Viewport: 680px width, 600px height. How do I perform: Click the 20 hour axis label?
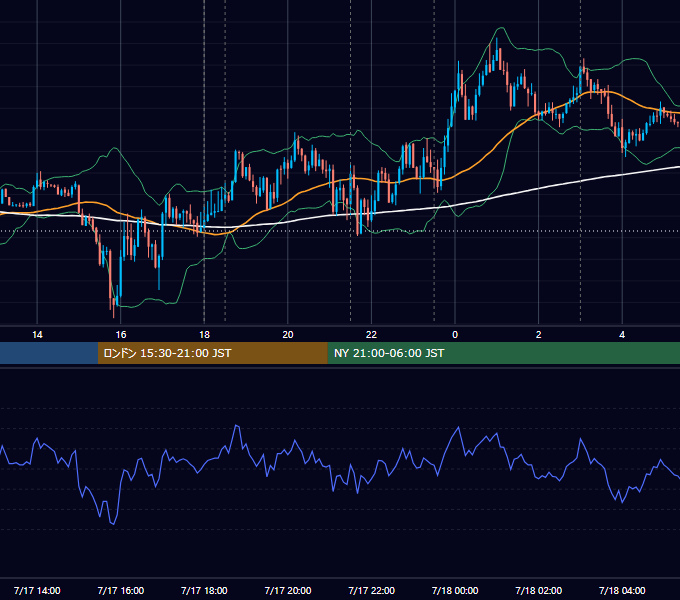288,335
